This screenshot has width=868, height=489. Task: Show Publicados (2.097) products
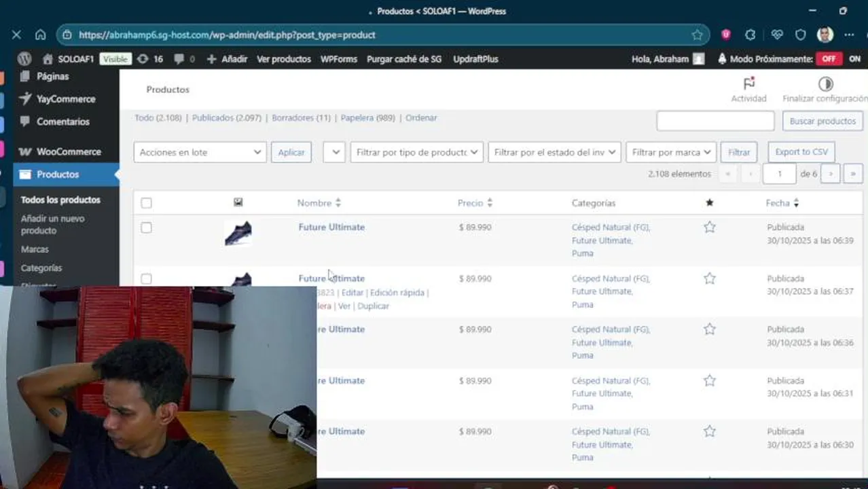point(226,117)
